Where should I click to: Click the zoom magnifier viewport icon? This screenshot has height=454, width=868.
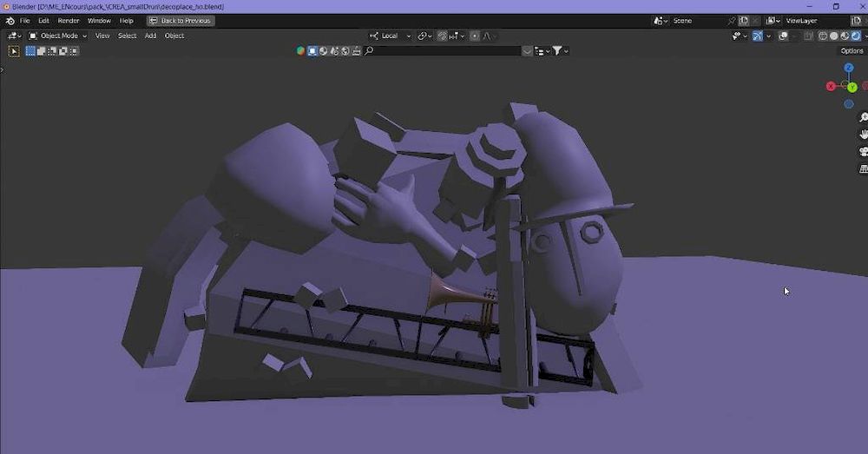tap(863, 117)
